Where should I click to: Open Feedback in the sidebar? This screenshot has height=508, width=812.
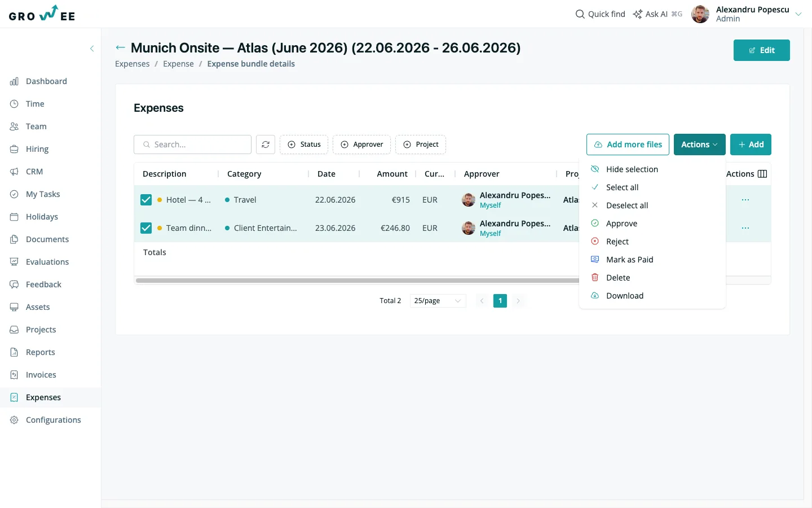(x=43, y=284)
